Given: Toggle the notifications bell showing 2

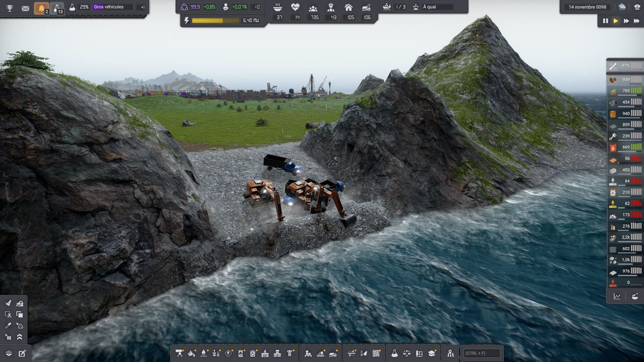Looking at the screenshot, I should [x=42, y=8].
